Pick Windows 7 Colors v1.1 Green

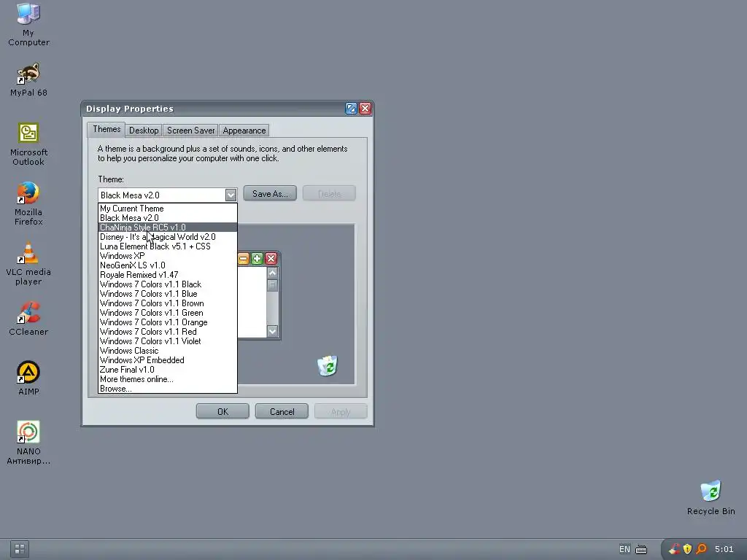pos(168,313)
